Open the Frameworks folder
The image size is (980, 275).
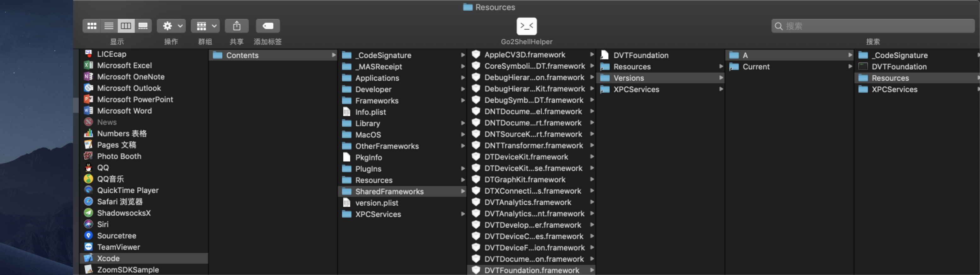pyautogui.click(x=402, y=101)
